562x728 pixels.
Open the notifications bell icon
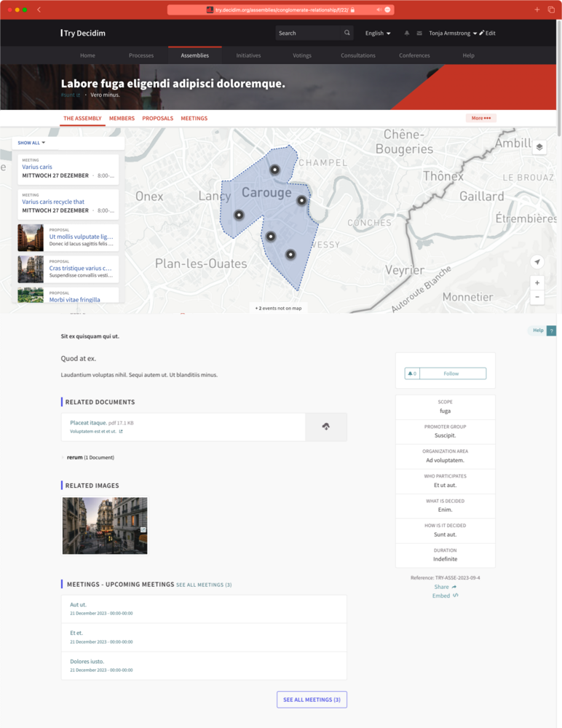pyautogui.click(x=407, y=33)
